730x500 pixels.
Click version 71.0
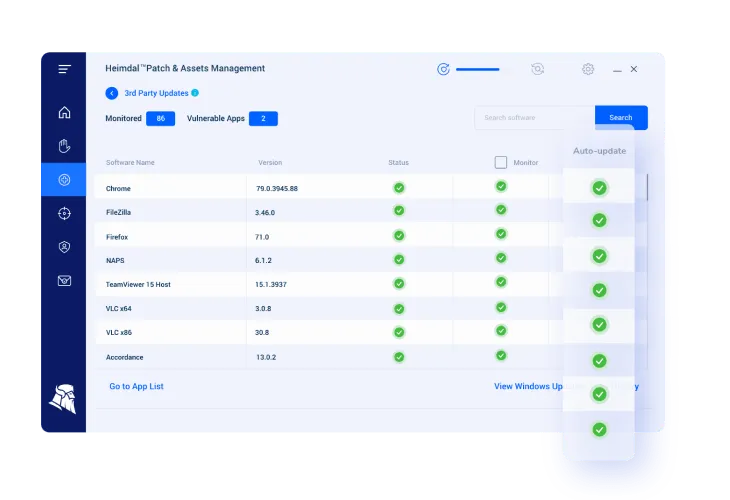coord(262,237)
